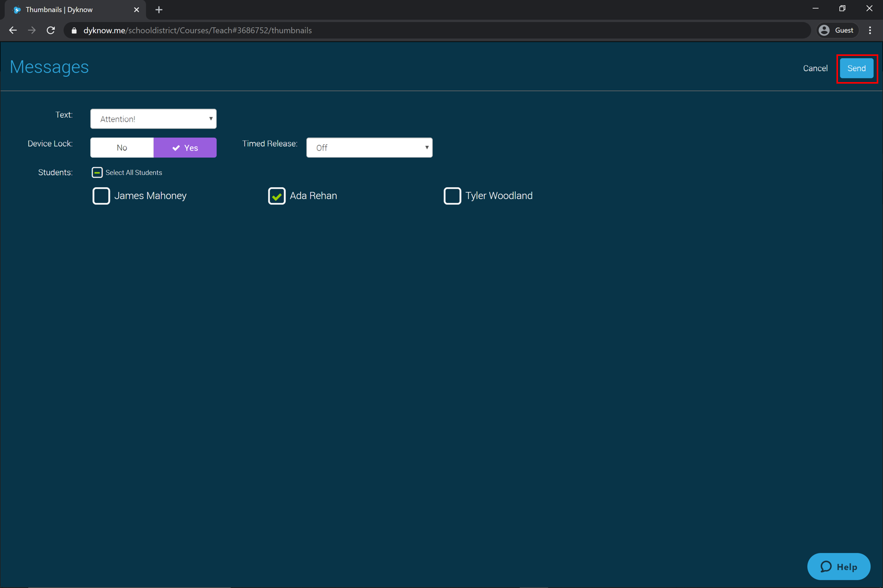The width and height of the screenshot is (883, 588).
Task: Click the Tyler Woodland name label
Action: point(499,196)
